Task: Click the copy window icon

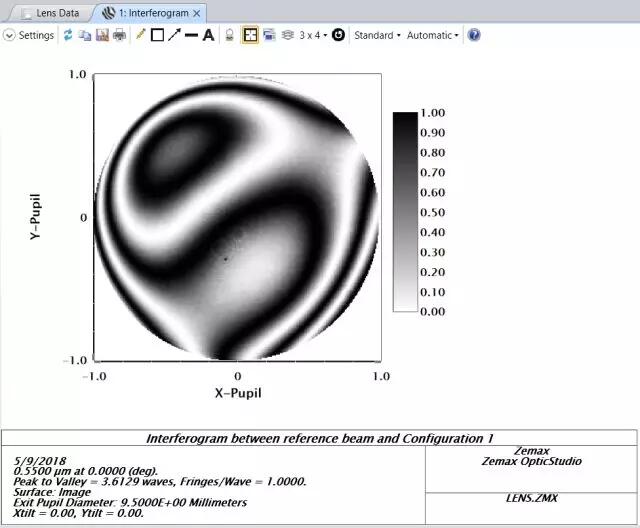Action: coord(84,35)
